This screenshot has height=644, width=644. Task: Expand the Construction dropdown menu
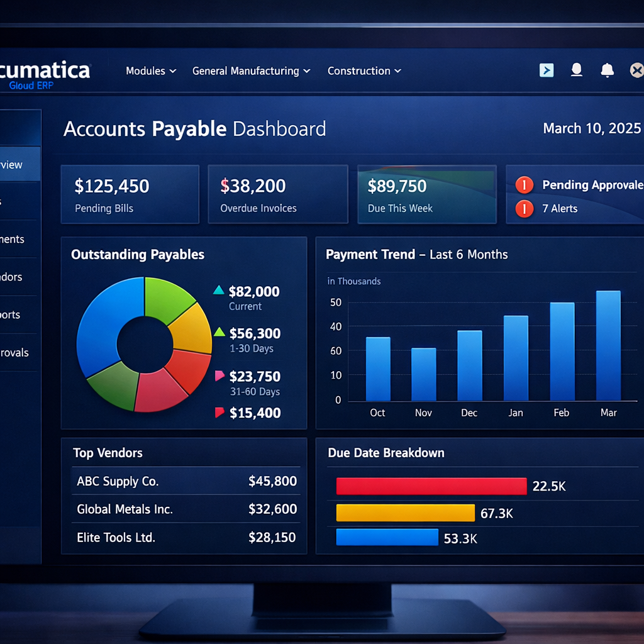pos(364,71)
